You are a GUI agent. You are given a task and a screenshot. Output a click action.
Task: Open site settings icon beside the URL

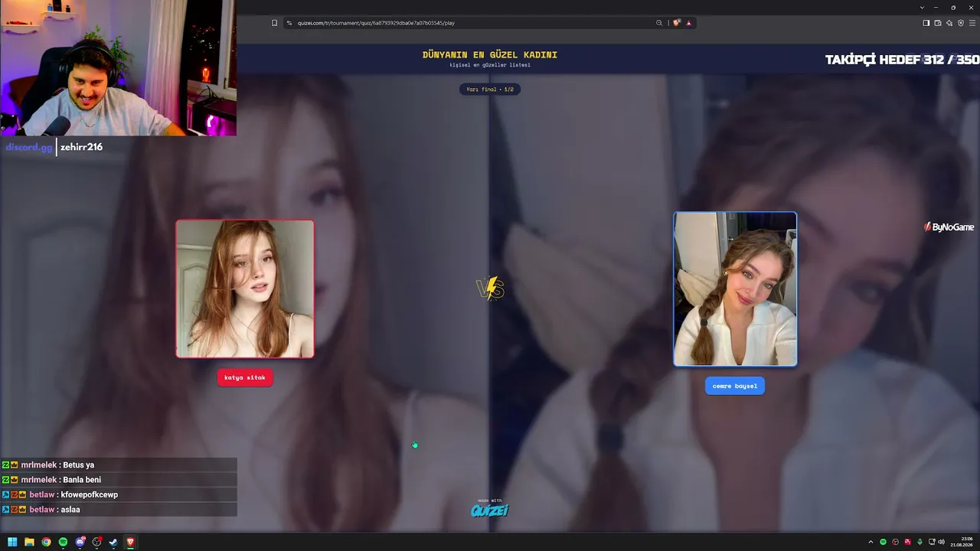[289, 23]
